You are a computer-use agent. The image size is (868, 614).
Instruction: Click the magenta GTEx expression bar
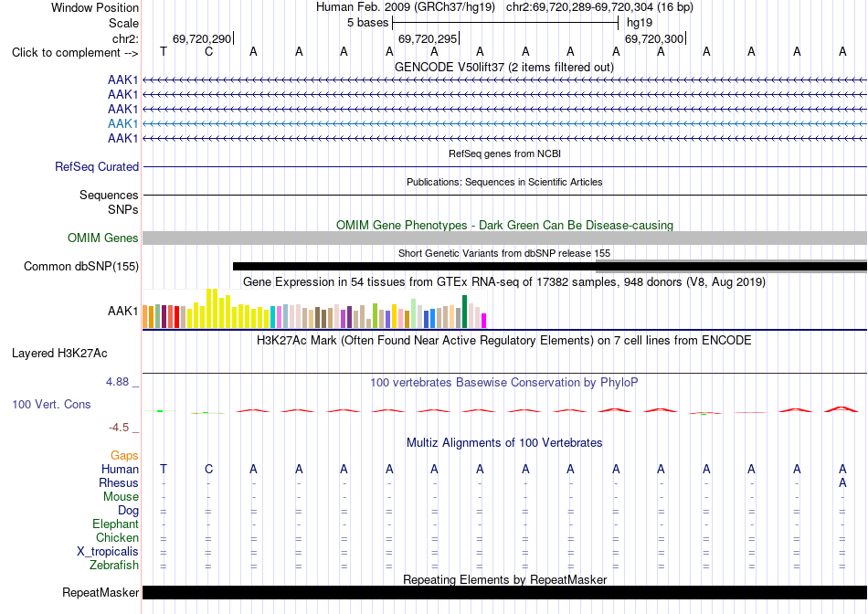click(x=484, y=321)
